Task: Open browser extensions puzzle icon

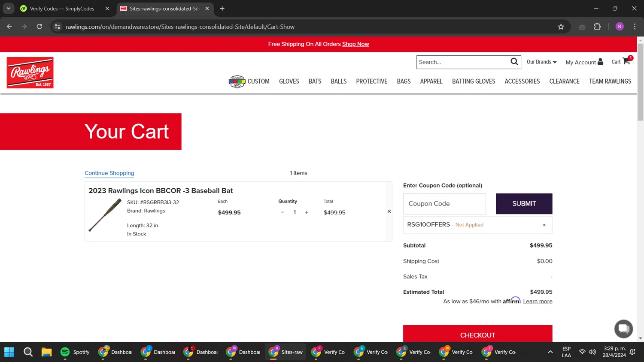Action: (597, 27)
